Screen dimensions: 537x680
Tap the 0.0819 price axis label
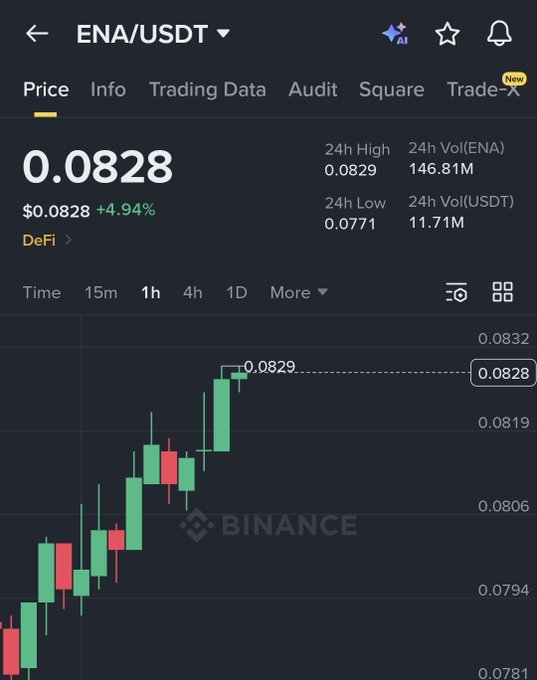pyautogui.click(x=504, y=422)
